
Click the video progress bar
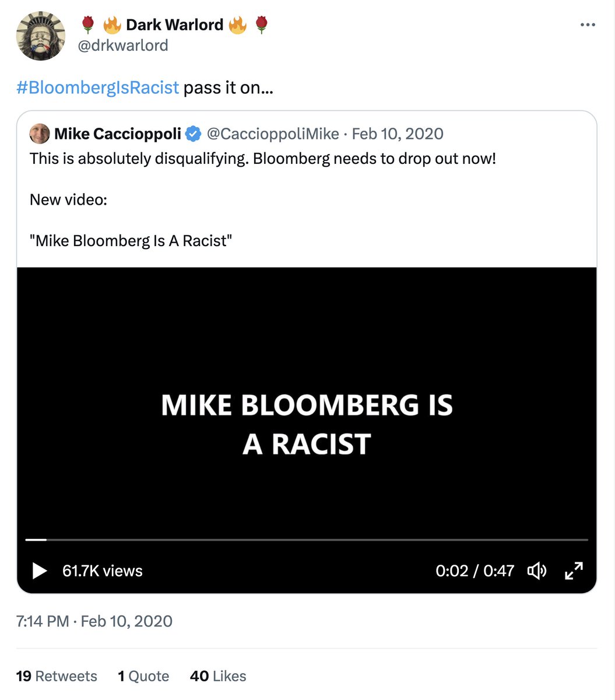click(307, 540)
